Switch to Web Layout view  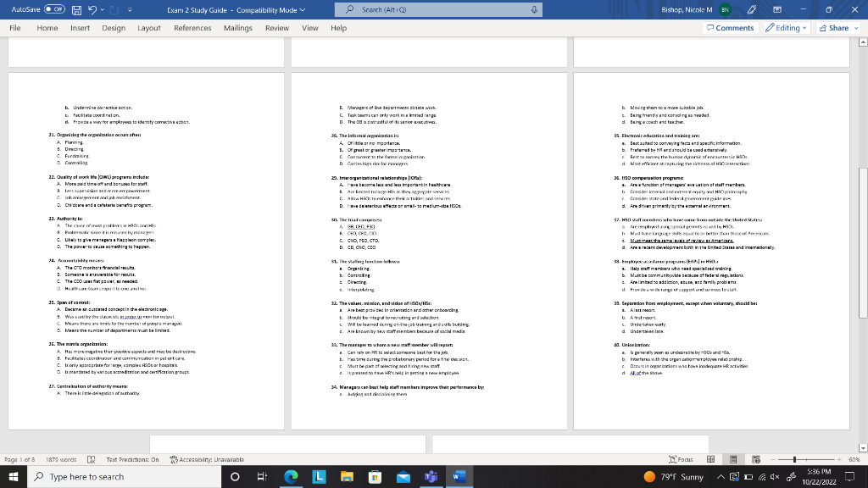pyautogui.click(x=756, y=459)
